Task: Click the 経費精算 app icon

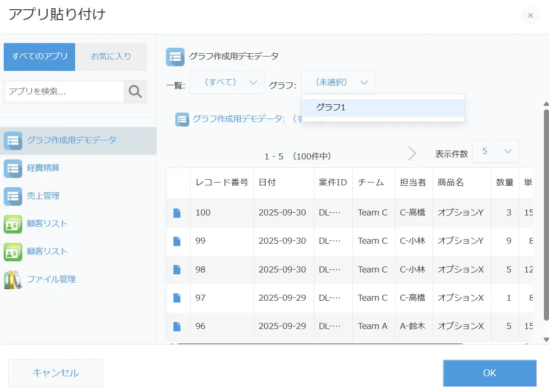Action: point(13,168)
